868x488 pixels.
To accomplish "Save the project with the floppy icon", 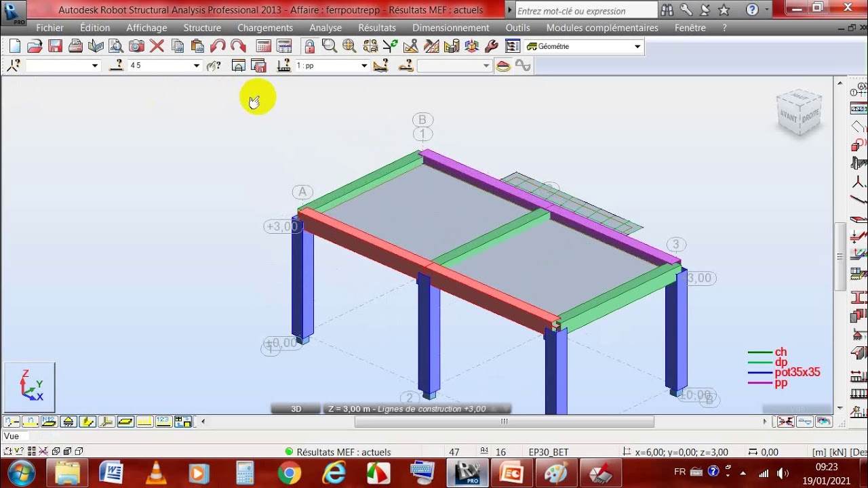I will pos(55,46).
